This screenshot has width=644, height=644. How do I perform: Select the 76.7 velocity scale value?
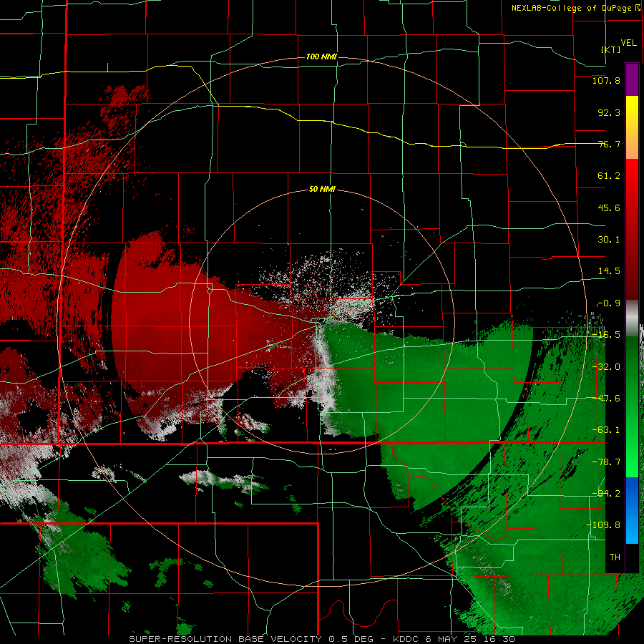[x=609, y=144]
